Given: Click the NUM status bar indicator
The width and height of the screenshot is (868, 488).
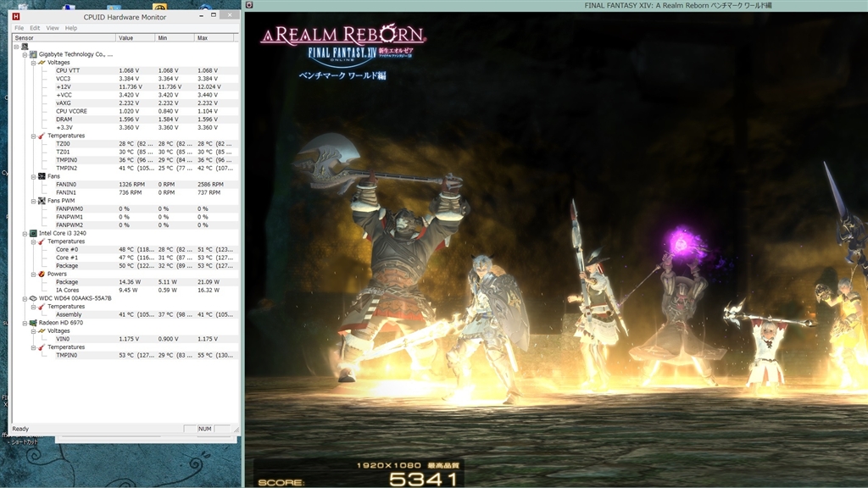Looking at the screenshot, I should [205, 429].
